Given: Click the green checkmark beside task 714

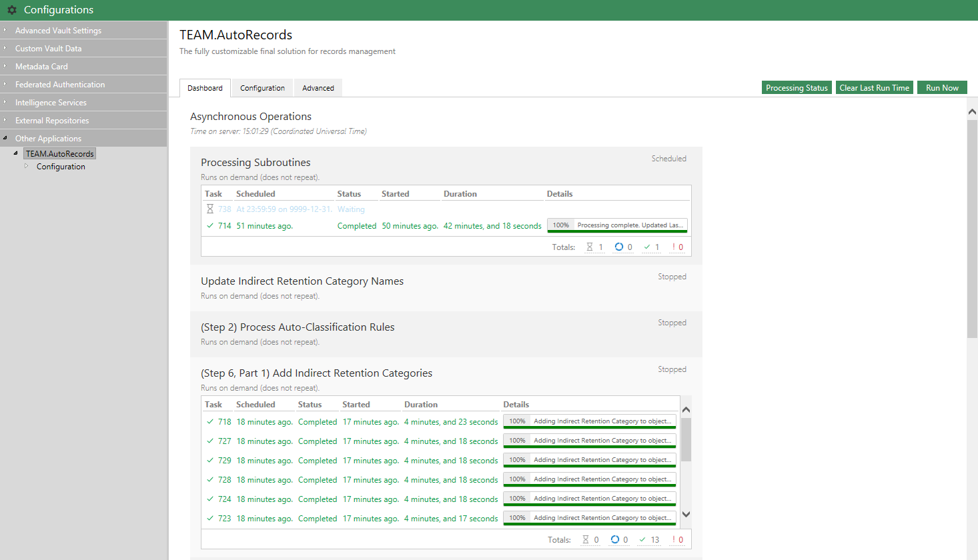Looking at the screenshot, I should pyautogui.click(x=210, y=226).
